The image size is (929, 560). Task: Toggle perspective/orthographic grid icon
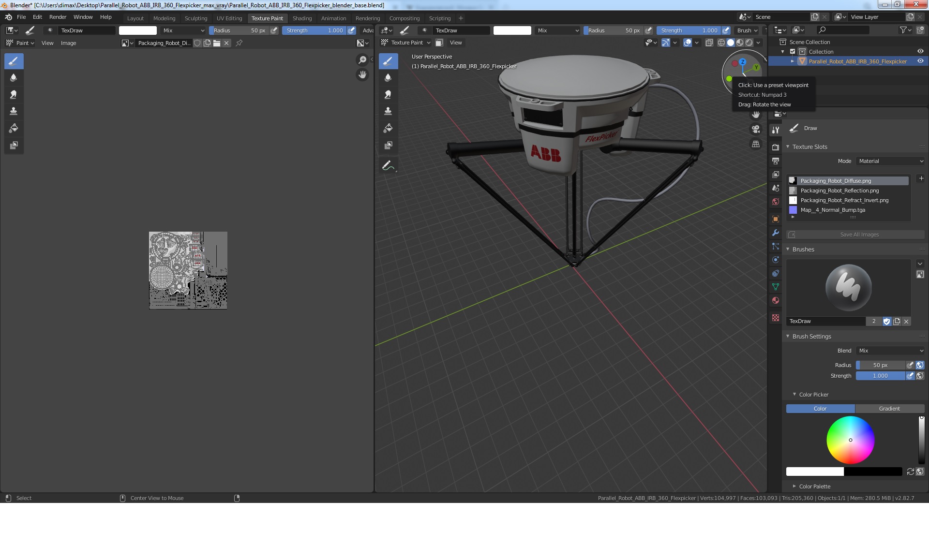click(x=756, y=144)
